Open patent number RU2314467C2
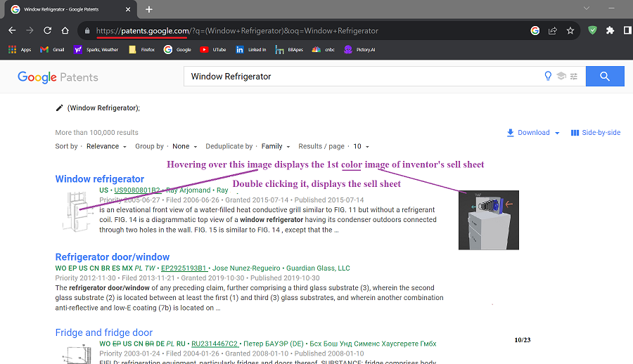Viewport: 633px width, 364px height. point(215,344)
